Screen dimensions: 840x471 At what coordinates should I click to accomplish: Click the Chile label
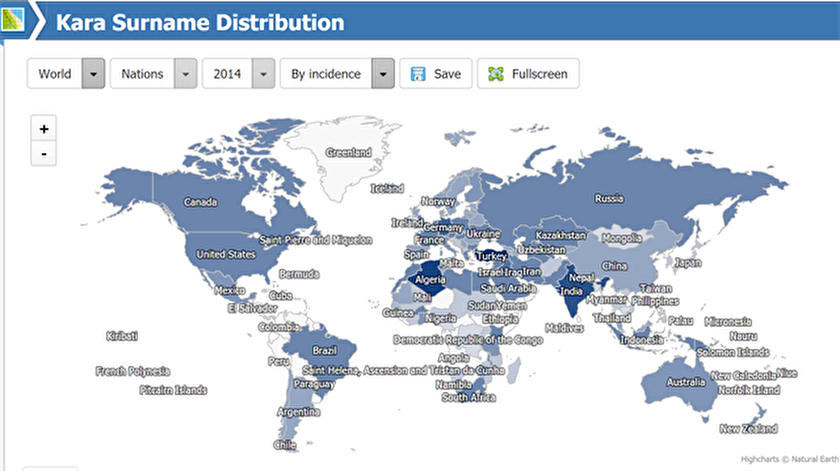point(284,445)
